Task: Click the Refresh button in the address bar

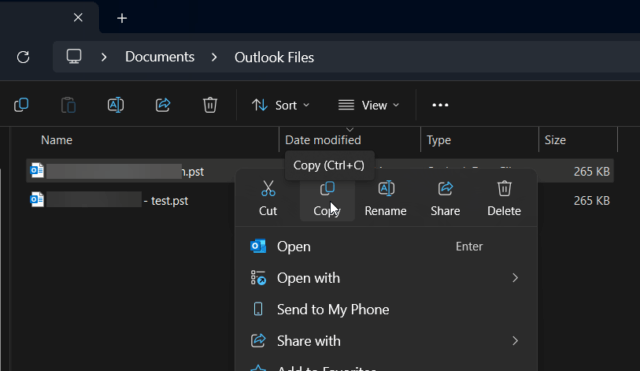Action: coord(23,57)
